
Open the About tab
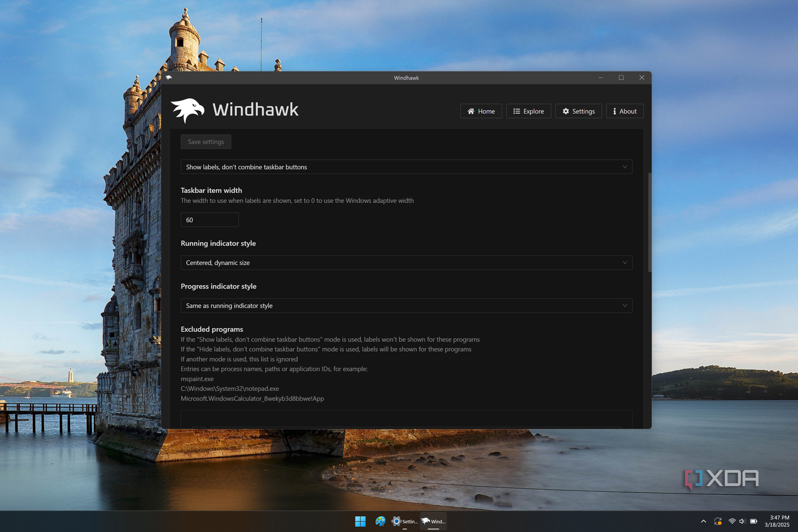625,111
